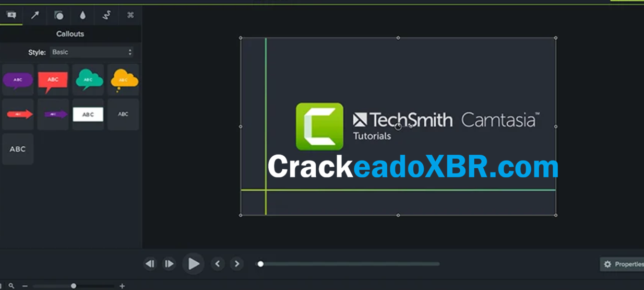Open the Shapes annotation tab
The image size is (644, 290).
59,15
